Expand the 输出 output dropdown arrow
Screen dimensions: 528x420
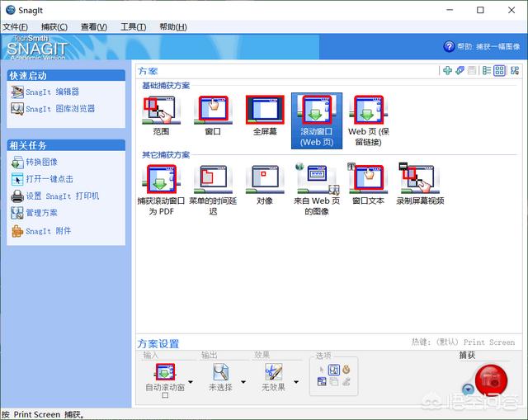(243, 382)
